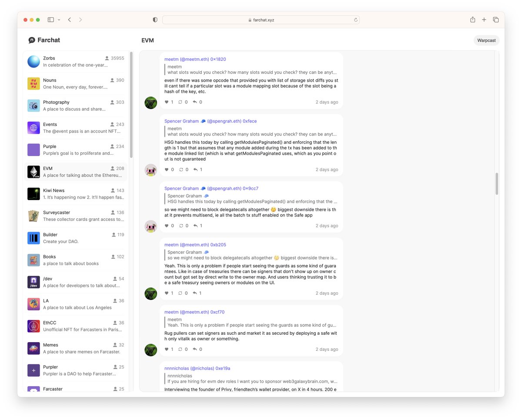The width and height of the screenshot is (522, 420).
Task: Click the Memes channel avatar
Action: click(x=33, y=348)
